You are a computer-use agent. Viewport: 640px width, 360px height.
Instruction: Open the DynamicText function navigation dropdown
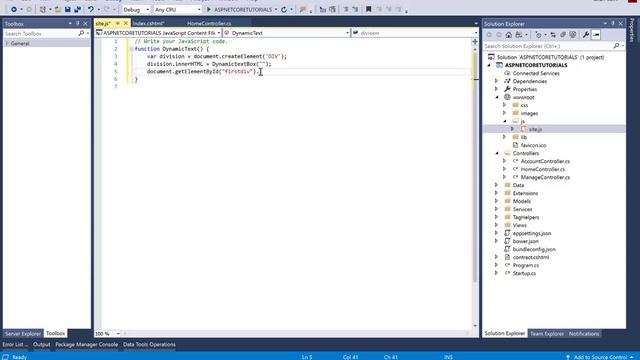click(x=287, y=33)
